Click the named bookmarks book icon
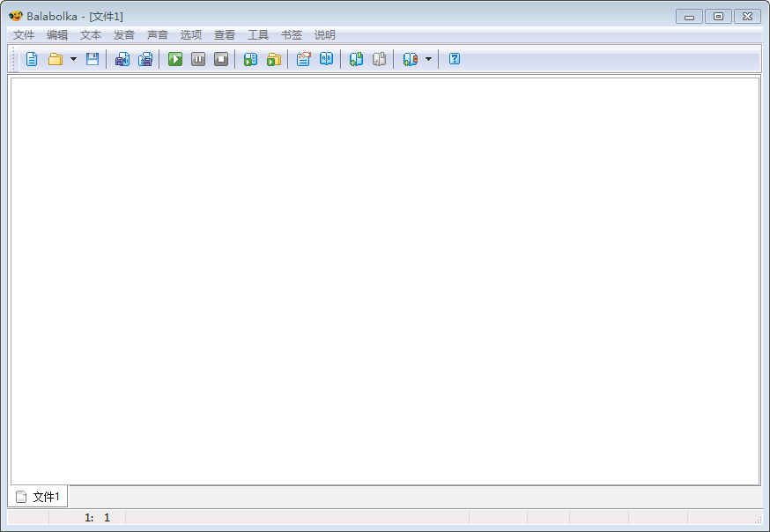The height and width of the screenshot is (532, 770). (x=410, y=59)
